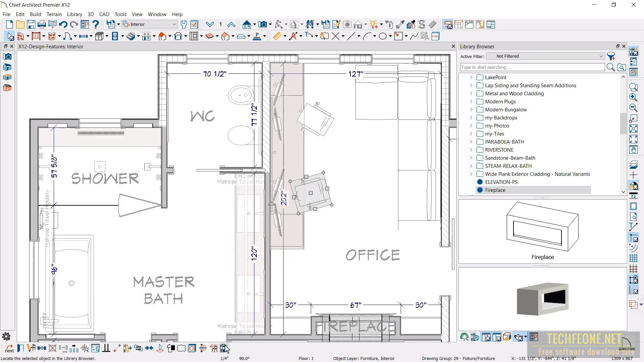The width and height of the screenshot is (644, 362).
Task: Unpin the Library Browser panel
Action: tap(617, 46)
